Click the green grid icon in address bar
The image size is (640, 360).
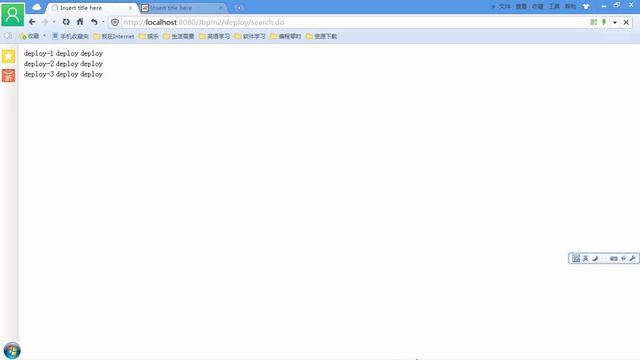point(593,22)
